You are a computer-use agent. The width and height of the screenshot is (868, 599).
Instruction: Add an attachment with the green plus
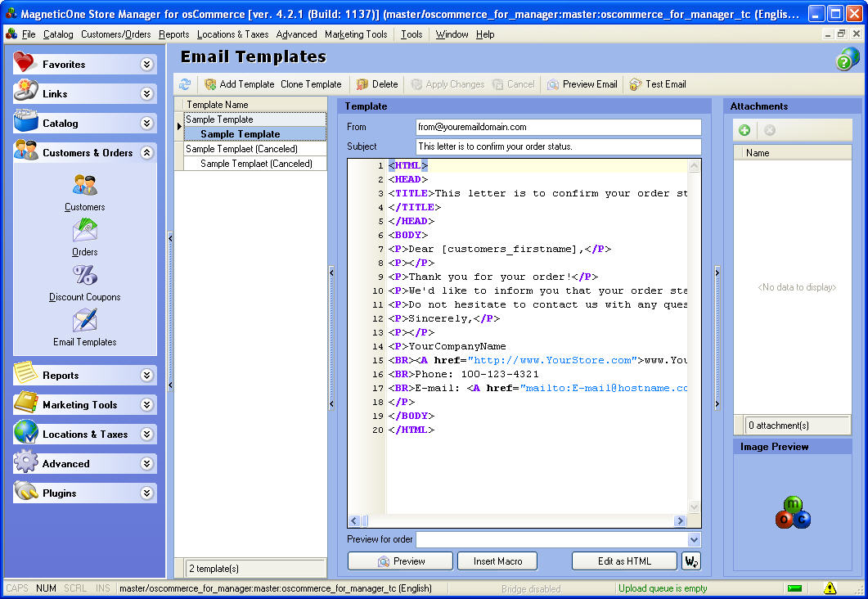tap(744, 130)
